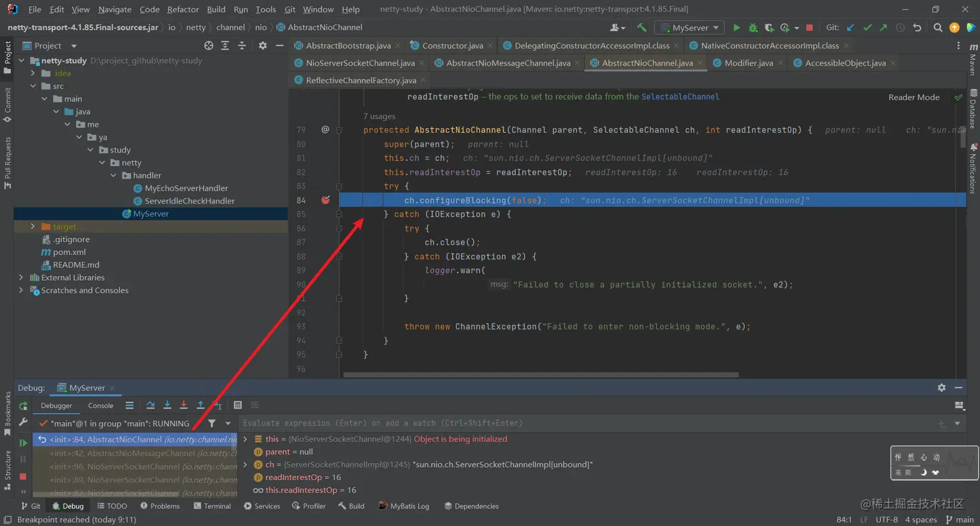Open TODO tool window

(111, 506)
